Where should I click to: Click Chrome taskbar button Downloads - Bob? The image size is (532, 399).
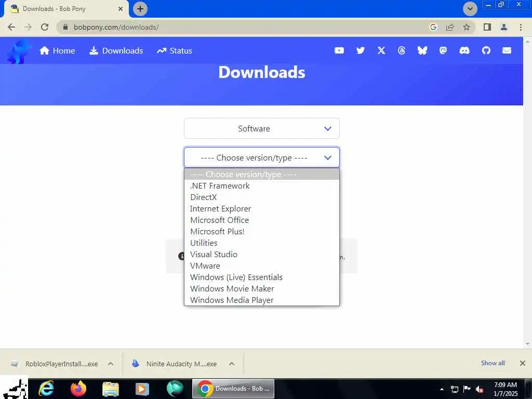233,389
